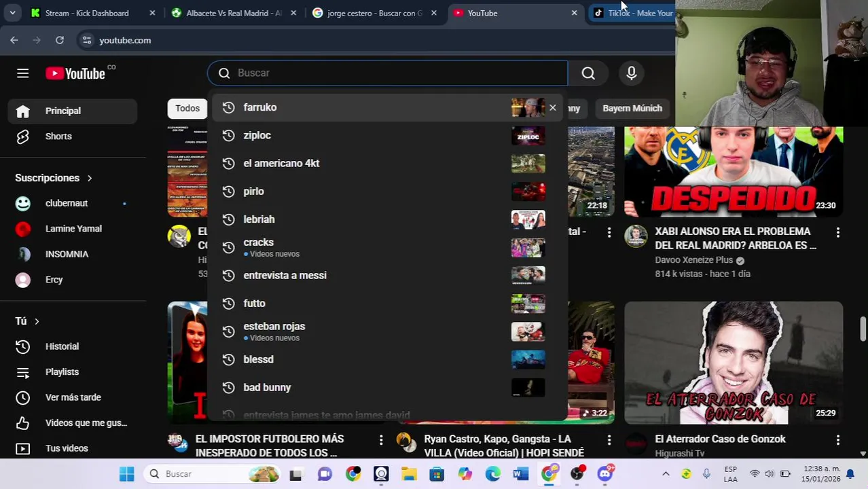This screenshot has width=868, height=489.
Task: Open File Explorer from the taskbar
Action: (x=409, y=474)
